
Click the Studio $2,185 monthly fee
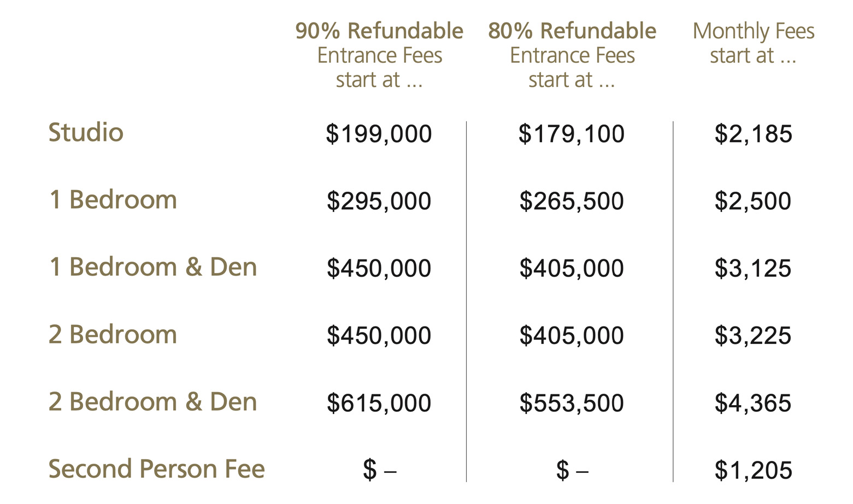753,134
